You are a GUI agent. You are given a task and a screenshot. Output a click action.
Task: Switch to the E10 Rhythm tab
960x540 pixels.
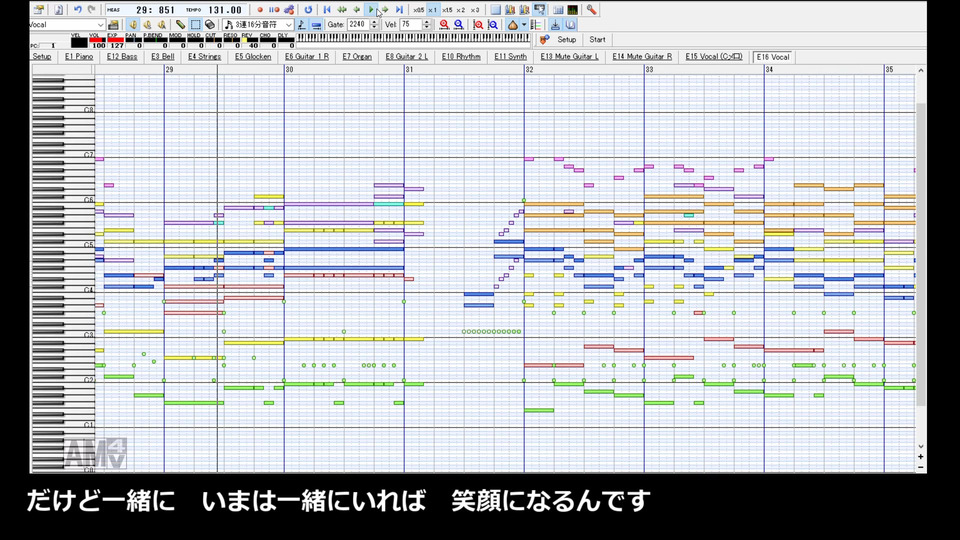click(461, 56)
